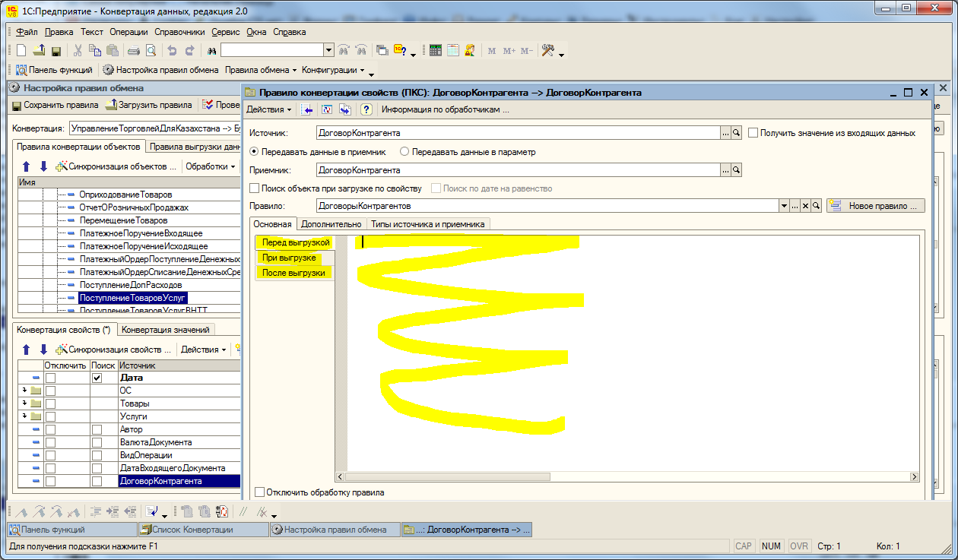This screenshot has width=958, height=560.
Task: Click the Save diskette icon in the main toolbar
Action: 56,50
